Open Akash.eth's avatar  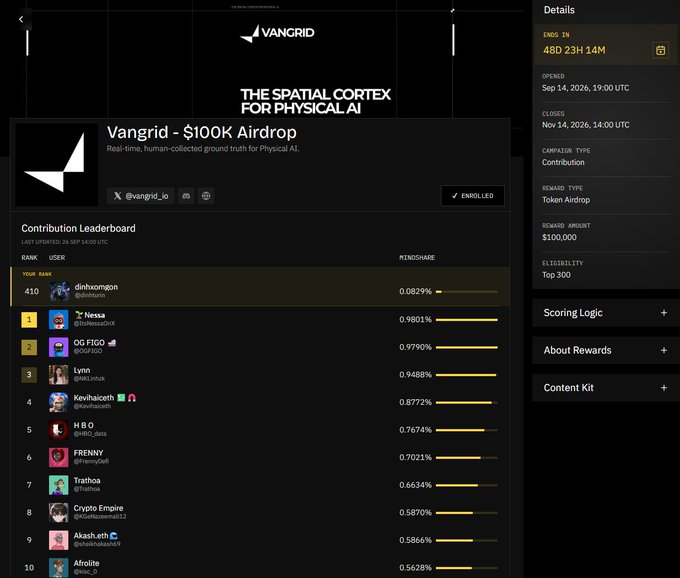point(59,540)
